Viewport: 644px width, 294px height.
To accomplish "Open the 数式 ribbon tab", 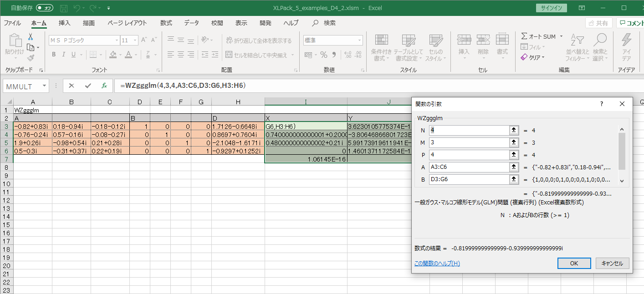I will 166,23.
